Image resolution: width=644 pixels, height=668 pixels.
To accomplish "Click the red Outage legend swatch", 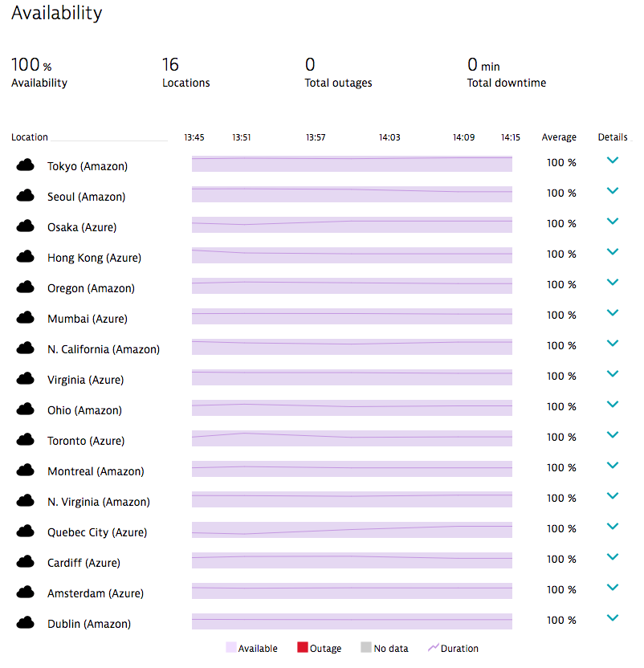I will (303, 648).
